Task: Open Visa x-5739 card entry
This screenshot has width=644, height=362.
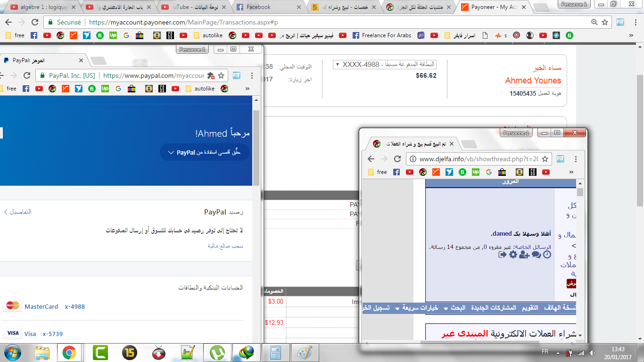Action: click(x=34, y=334)
